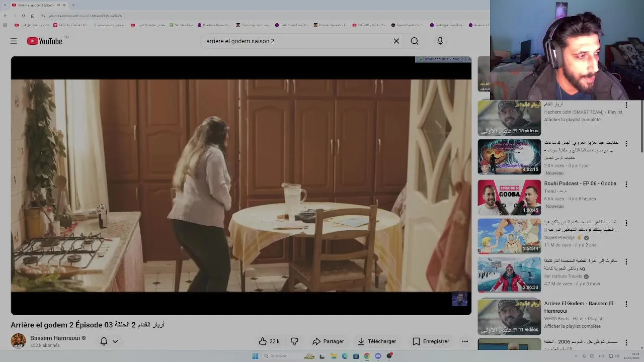The image size is (644, 362).
Task: Toggle the notification bell for Bassem Hamraoui
Action: pyautogui.click(x=104, y=341)
